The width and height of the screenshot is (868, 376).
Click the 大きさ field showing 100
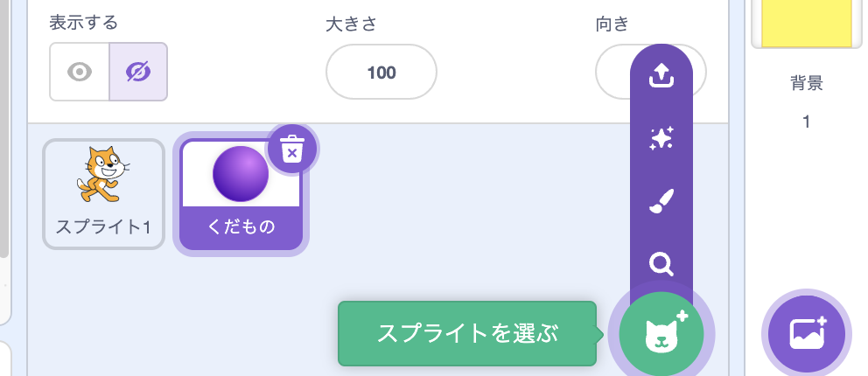point(381,72)
